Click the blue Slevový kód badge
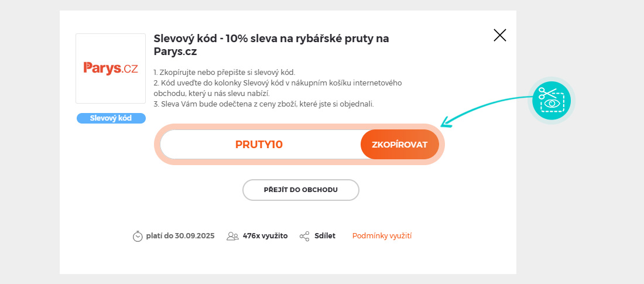Image resolution: width=644 pixels, height=284 pixels. pyautogui.click(x=111, y=118)
